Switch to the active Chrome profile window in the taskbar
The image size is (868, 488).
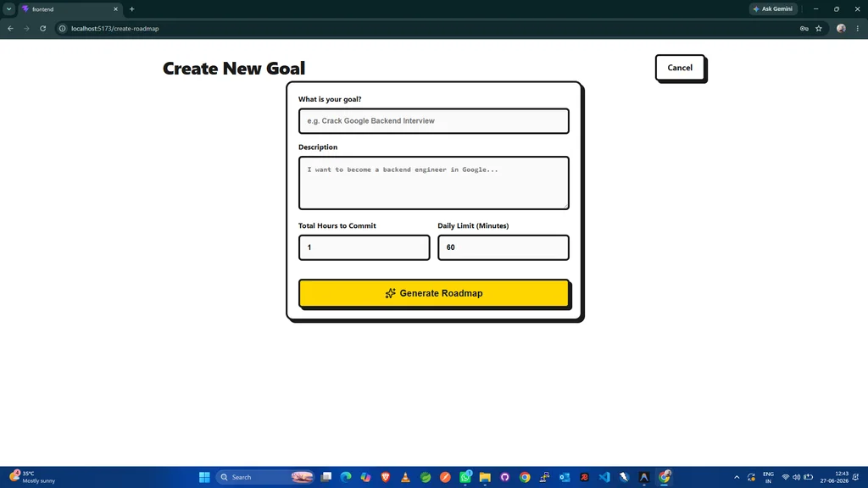pos(665,477)
